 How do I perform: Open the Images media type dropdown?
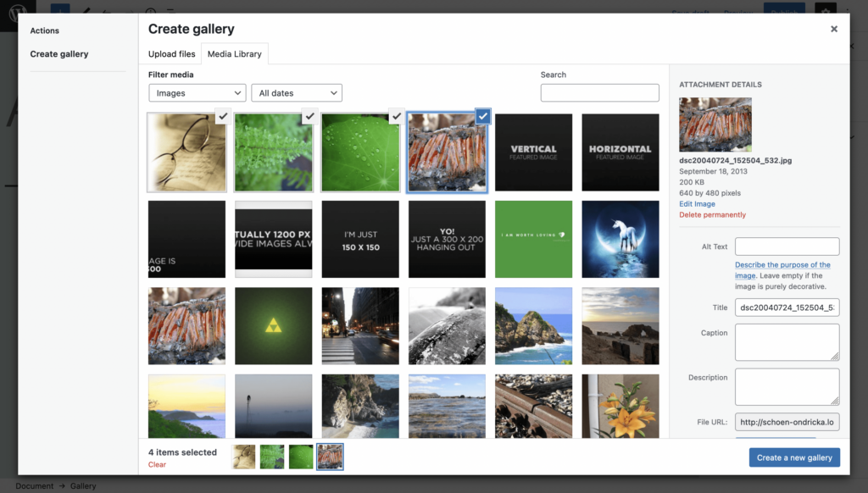(197, 93)
